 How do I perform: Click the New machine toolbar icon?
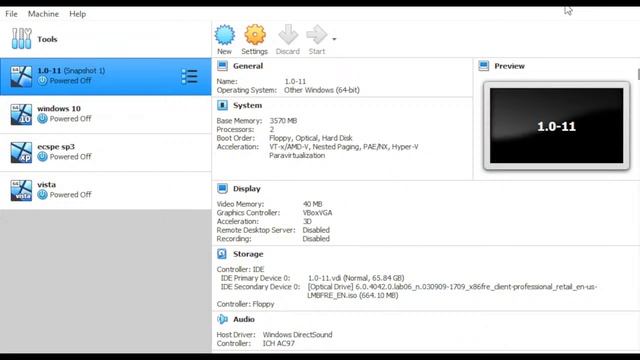coord(224,35)
